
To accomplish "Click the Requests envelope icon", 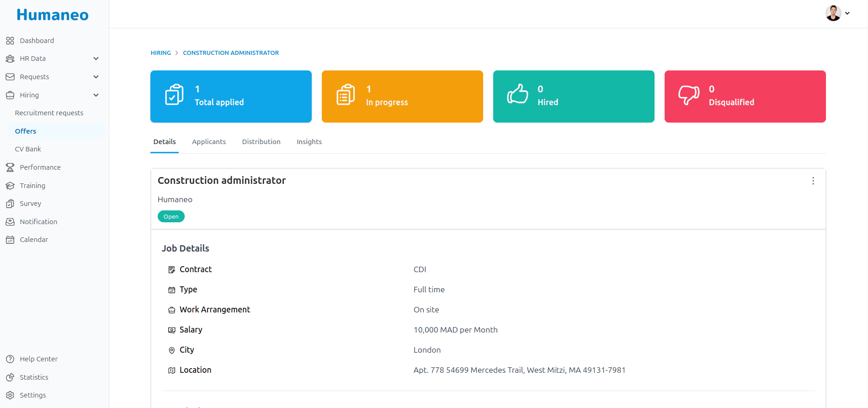I will (x=10, y=77).
